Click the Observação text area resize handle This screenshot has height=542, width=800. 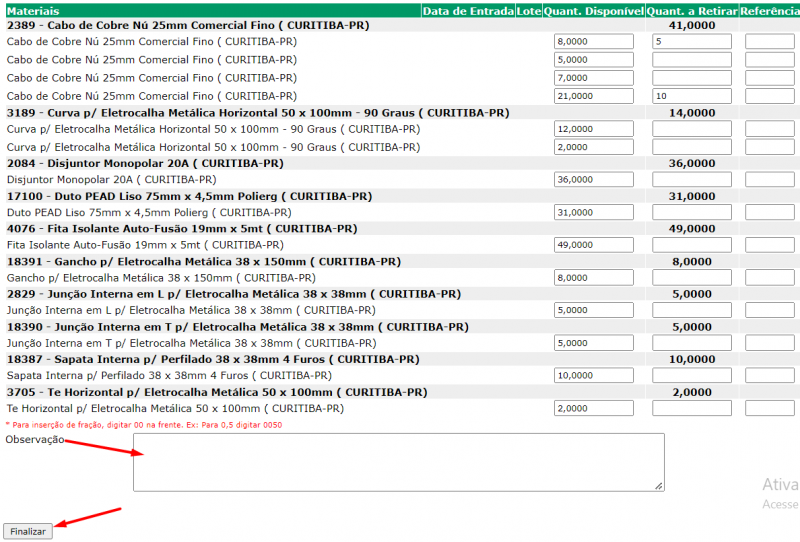[x=658, y=485]
